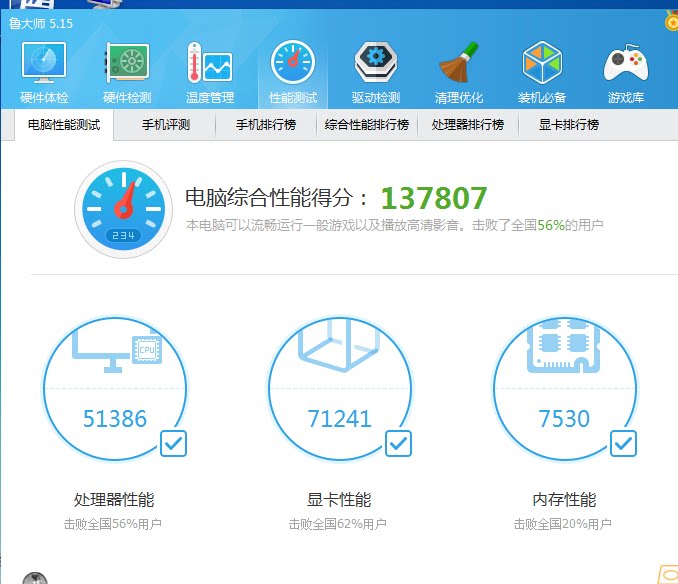Click the 处理器性能 label
The width and height of the screenshot is (678, 584).
pyautogui.click(x=114, y=500)
